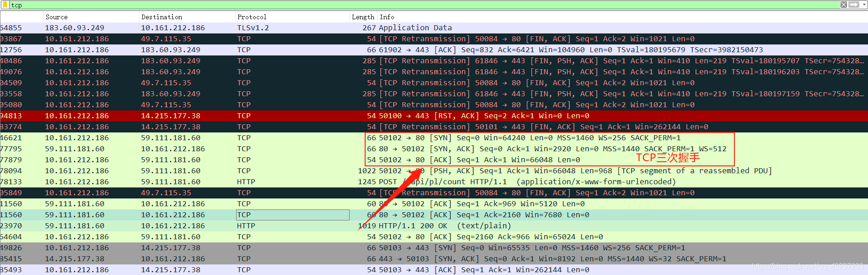Click source 14.215.177.38 in row 35415

(x=75, y=258)
